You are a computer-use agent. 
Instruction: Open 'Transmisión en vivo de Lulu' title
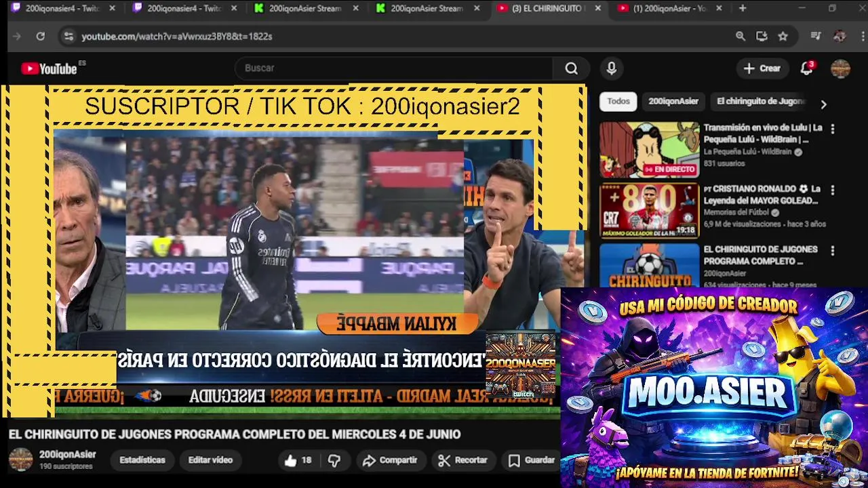coord(763,134)
